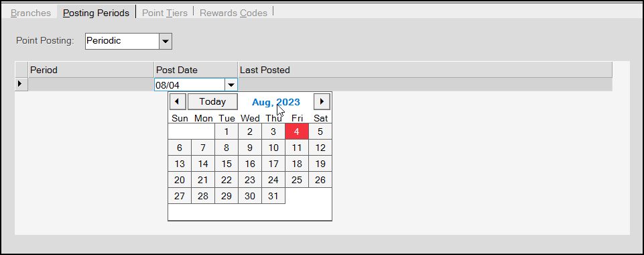Open the Point Tiers tab
Viewport: 644px width, 255px height.
pyautogui.click(x=165, y=13)
